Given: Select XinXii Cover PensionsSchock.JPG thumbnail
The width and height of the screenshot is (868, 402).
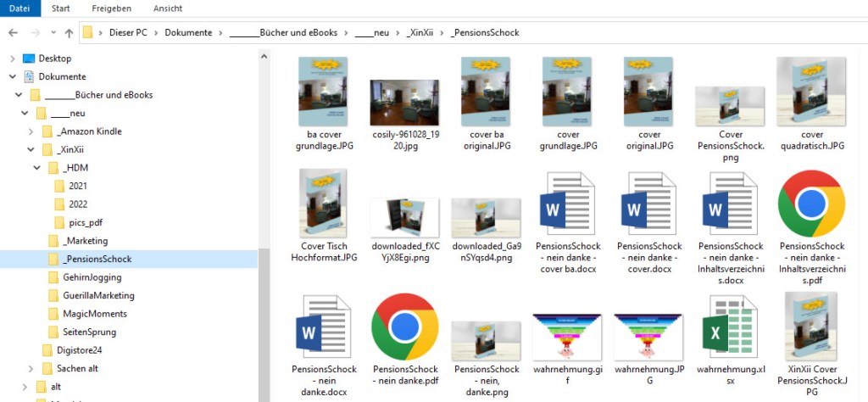Looking at the screenshot, I should (x=811, y=327).
